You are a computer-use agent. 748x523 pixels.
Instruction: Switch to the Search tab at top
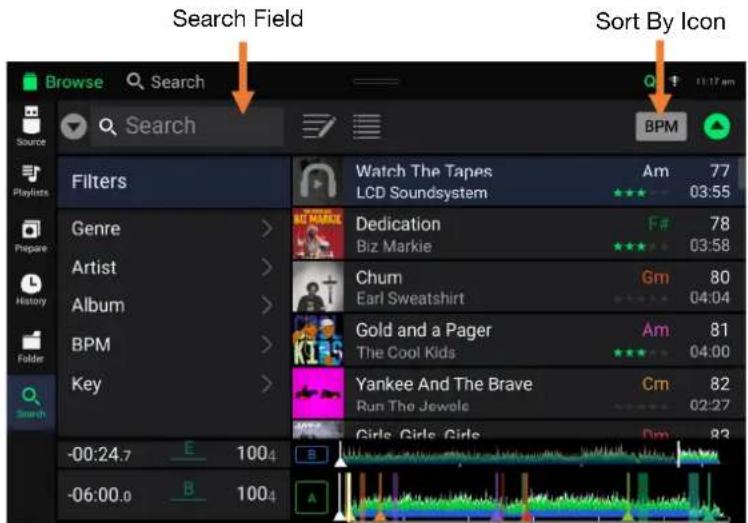click(x=166, y=82)
